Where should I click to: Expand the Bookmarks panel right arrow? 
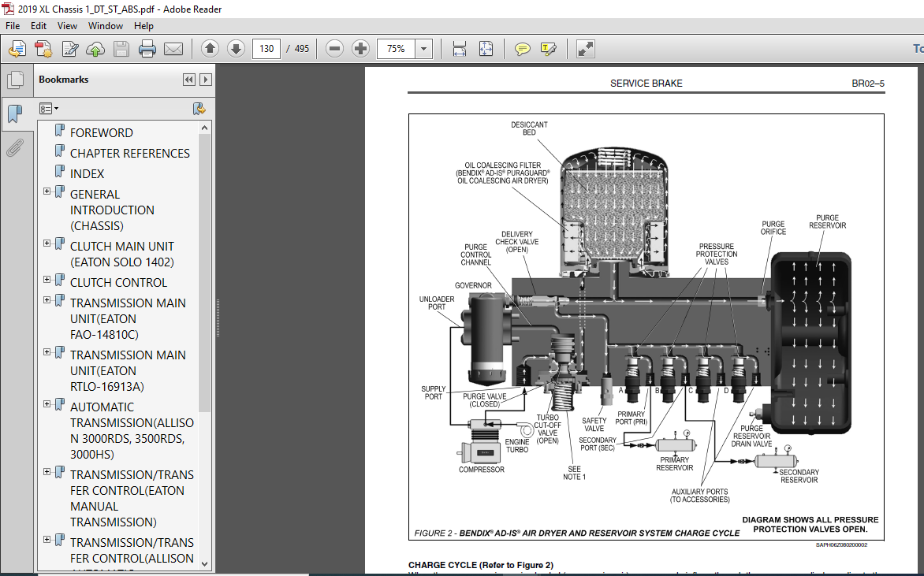click(206, 80)
